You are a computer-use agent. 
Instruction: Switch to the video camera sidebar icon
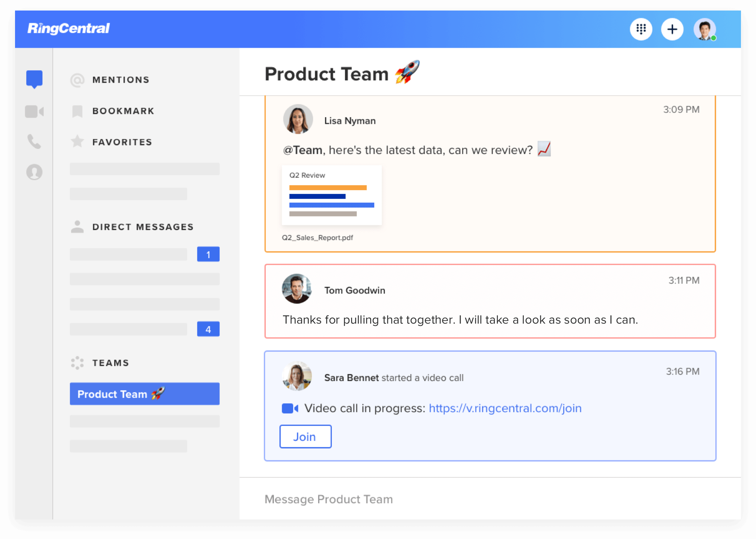pos(34,112)
